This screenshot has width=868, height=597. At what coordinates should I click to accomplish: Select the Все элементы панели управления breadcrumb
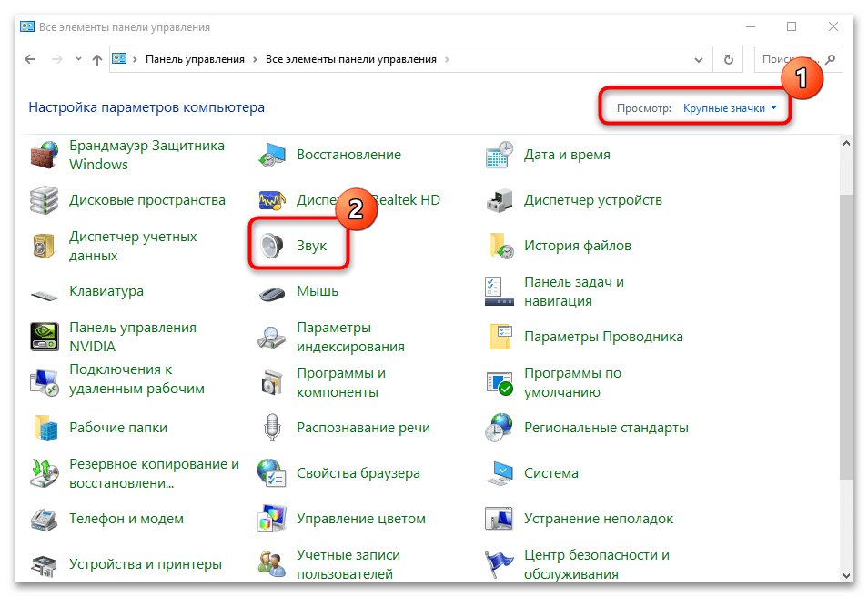click(x=350, y=59)
